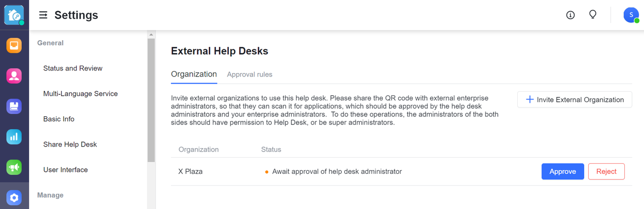Approve the X Plaza organization request
The width and height of the screenshot is (644, 209).
(x=562, y=172)
